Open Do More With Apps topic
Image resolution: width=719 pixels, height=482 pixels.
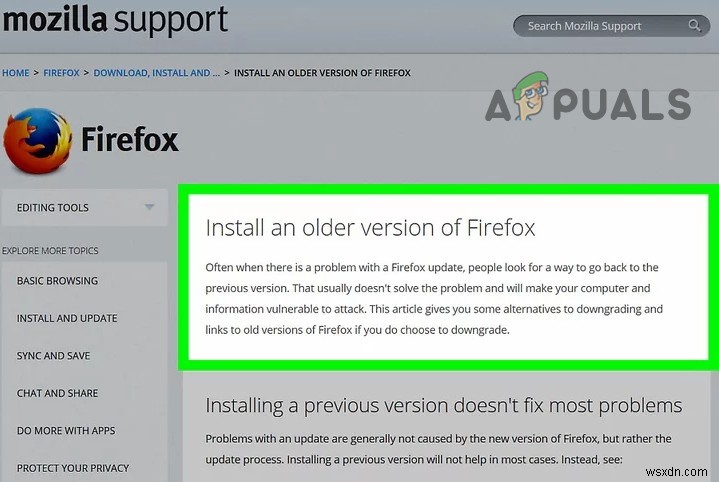(x=66, y=431)
